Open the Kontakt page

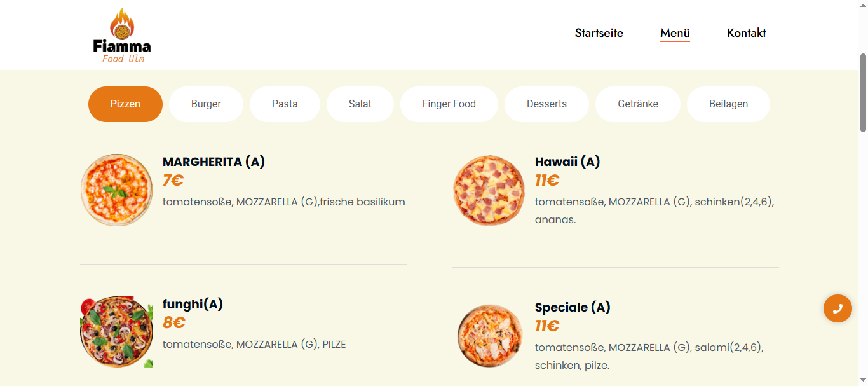point(746,33)
